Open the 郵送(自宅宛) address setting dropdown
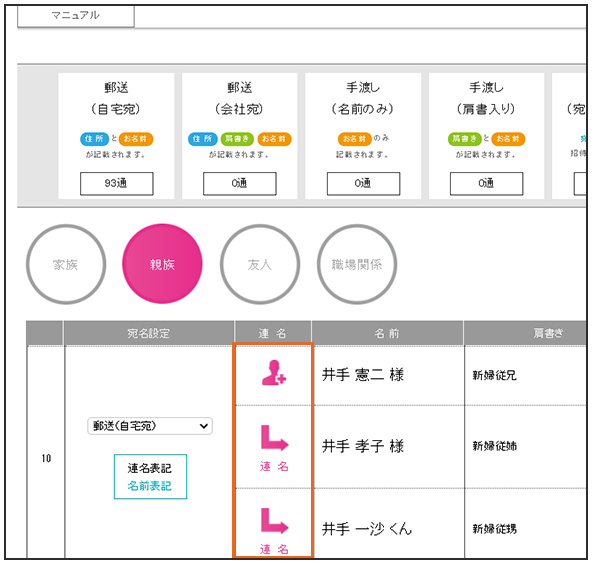The width and height of the screenshot is (600, 567). point(150,426)
